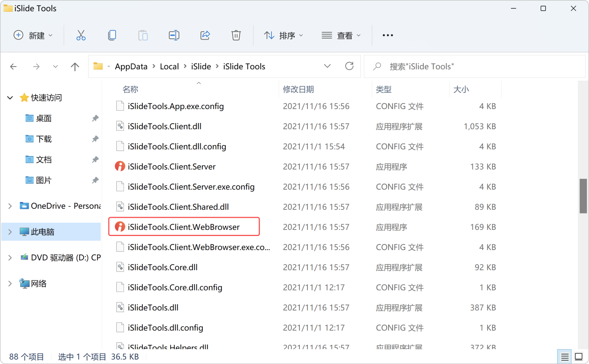Click the pin icon beside 图片
This screenshot has width=589, height=364.
(x=95, y=180)
